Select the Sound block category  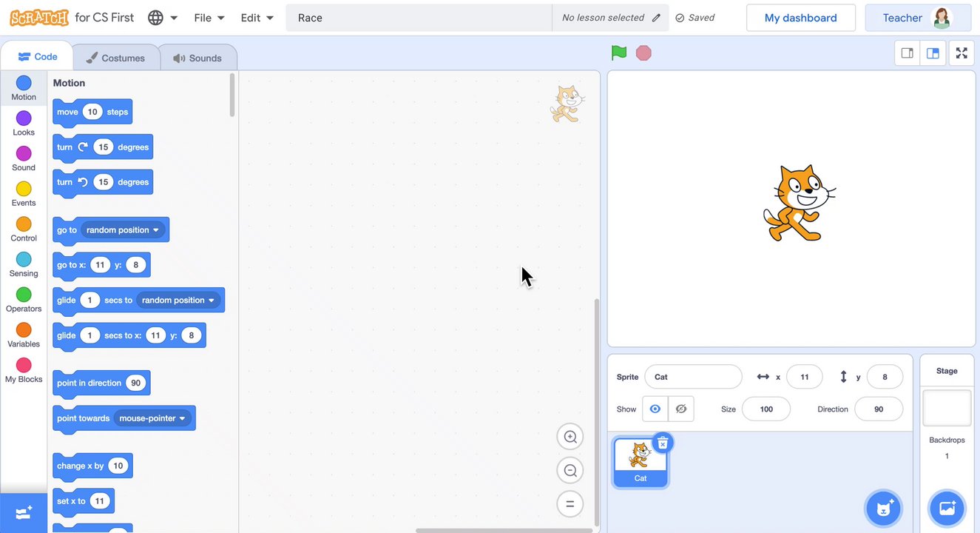click(24, 158)
